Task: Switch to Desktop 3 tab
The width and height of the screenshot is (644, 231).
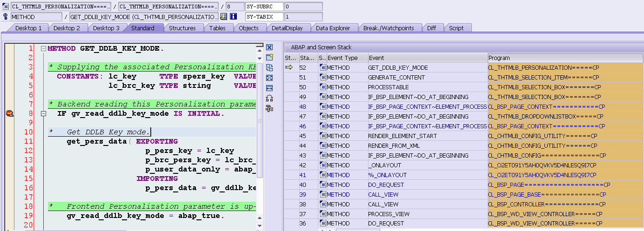Action: click(x=106, y=28)
